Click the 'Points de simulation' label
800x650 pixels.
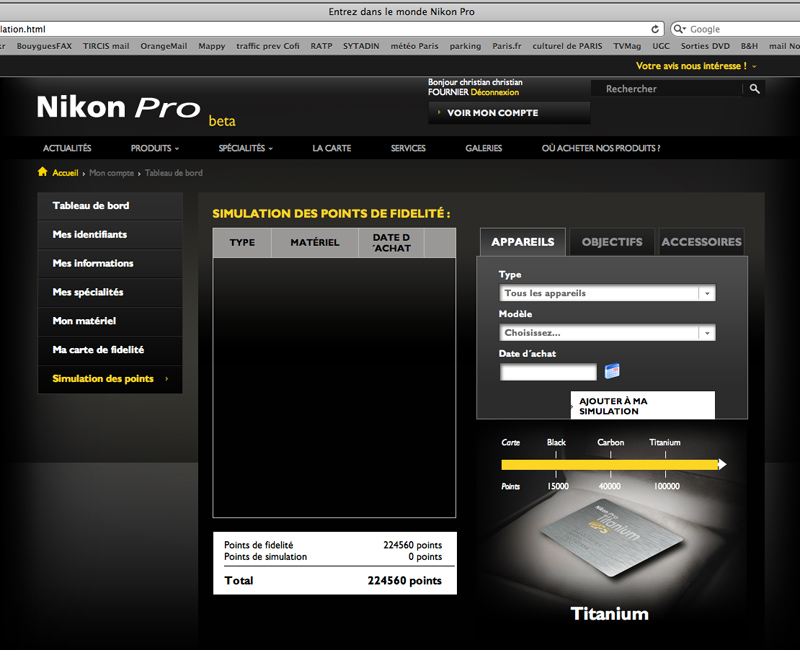coord(265,557)
